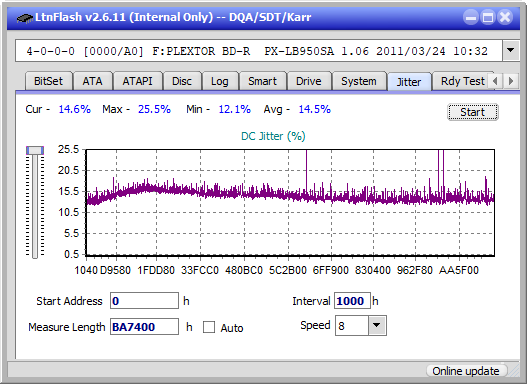Open the PLEXTOR drive selection dropdown
527x384 pixels.
[511, 50]
